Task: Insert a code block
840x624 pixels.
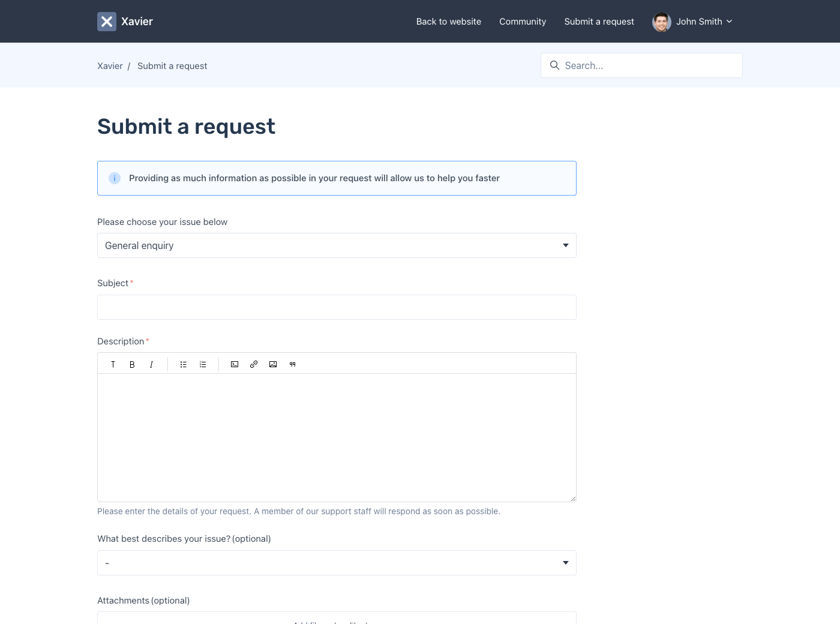Action: 235,364
